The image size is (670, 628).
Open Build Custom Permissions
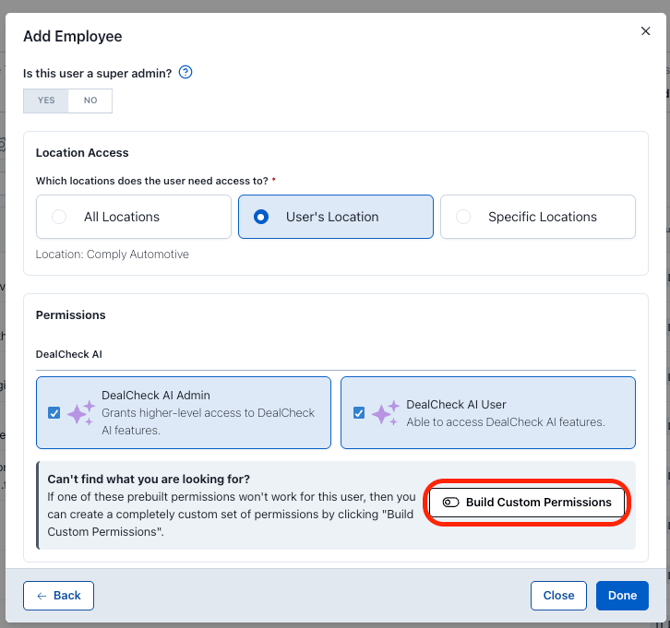point(527,502)
